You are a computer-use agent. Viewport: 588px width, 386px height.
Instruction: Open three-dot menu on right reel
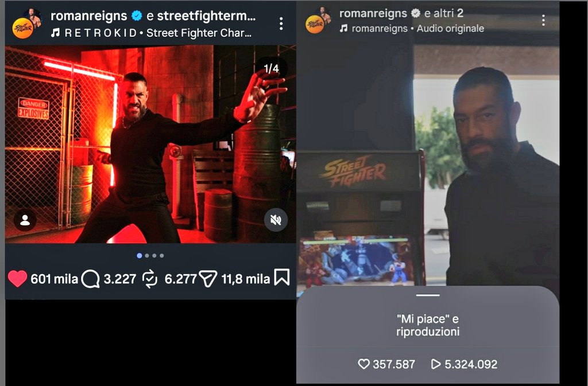(543, 20)
